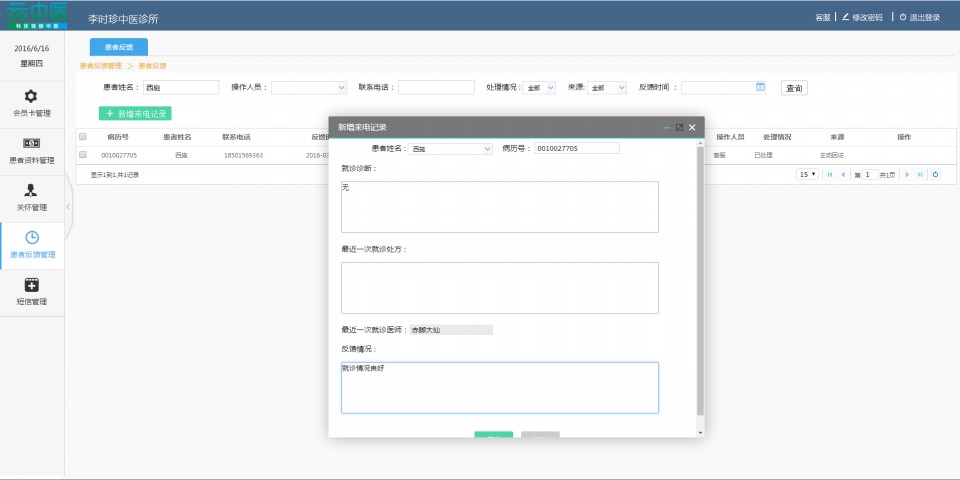Click the 查询 search button

pyautogui.click(x=794, y=88)
